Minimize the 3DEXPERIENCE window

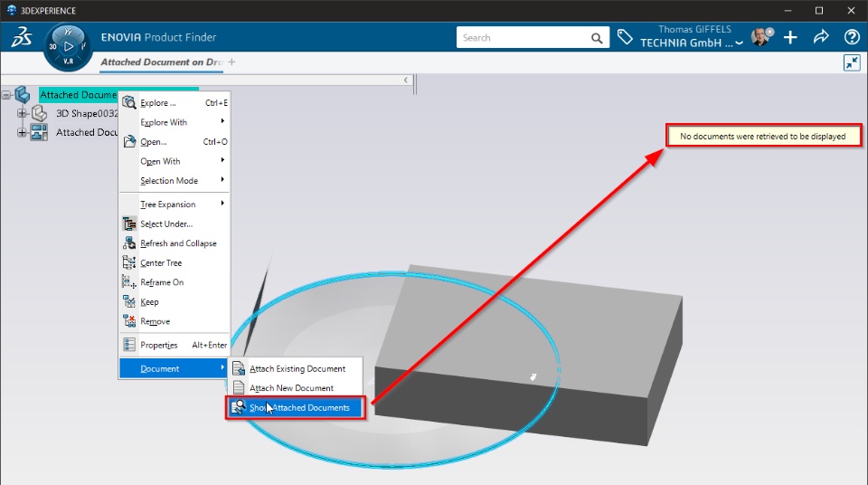(788, 11)
